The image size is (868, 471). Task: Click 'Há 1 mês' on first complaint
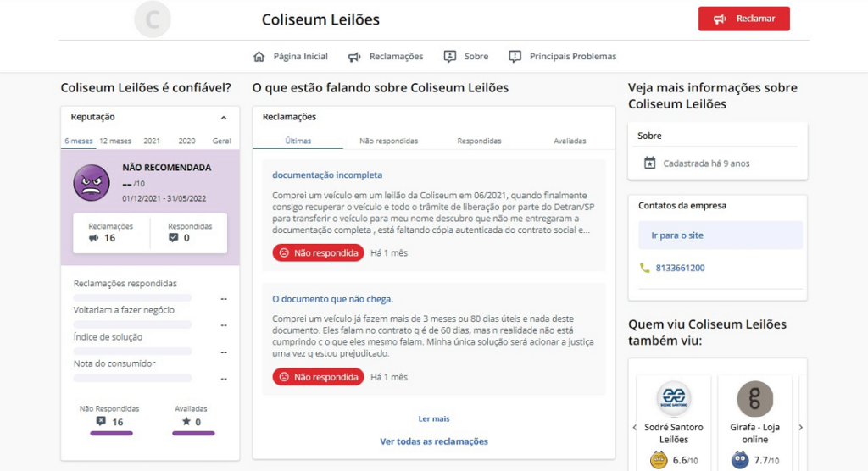point(389,253)
